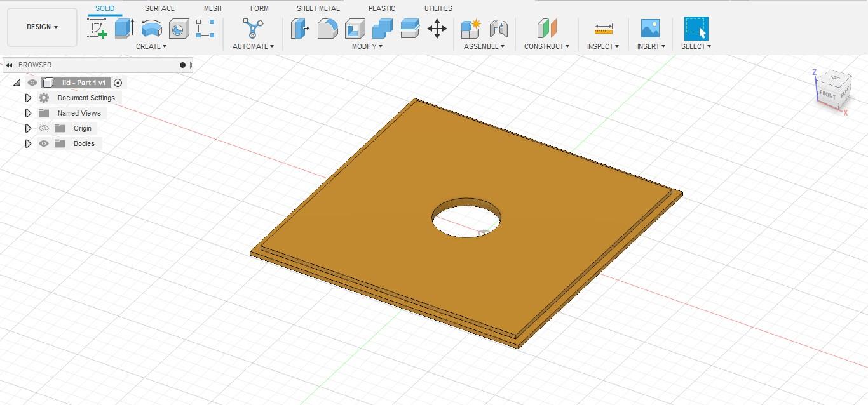Click the Offset Plane construct icon

click(x=546, y=29)
